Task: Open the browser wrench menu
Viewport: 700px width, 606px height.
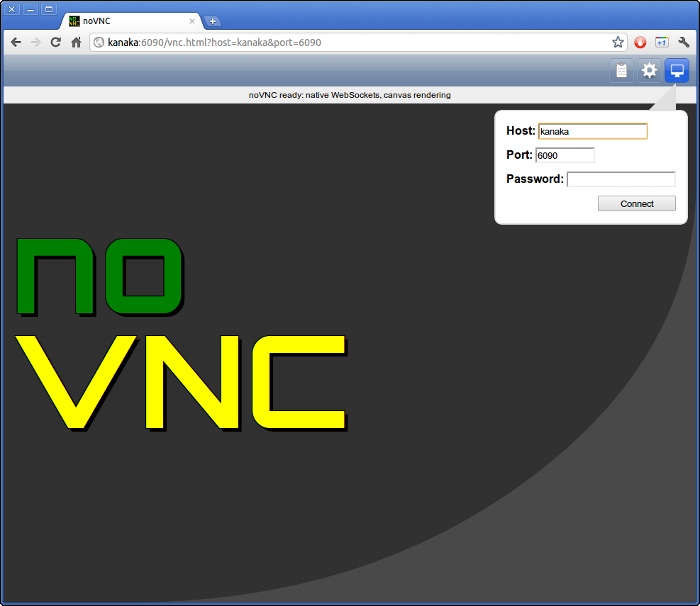Action: [683, 42]
